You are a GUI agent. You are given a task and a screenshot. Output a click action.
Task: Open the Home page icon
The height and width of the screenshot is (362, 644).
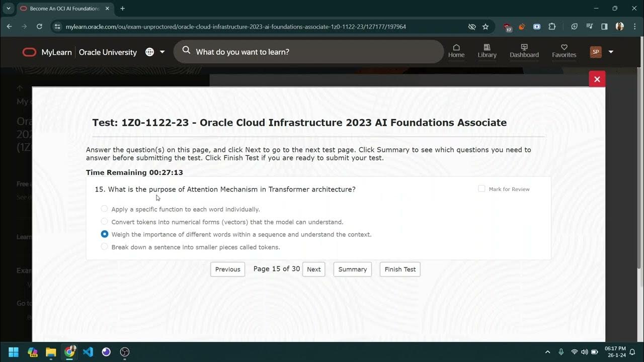tap(456, 51)
